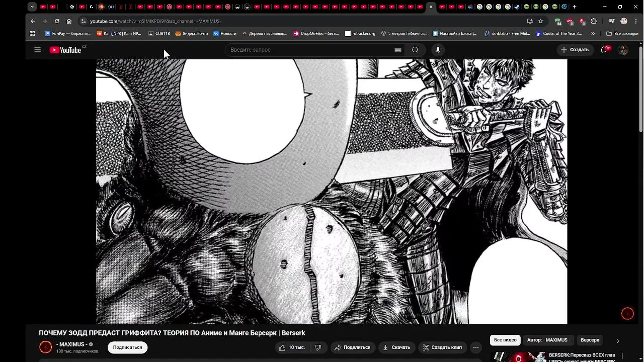Image resolution: width=644 pixels, height=362 pixels.
Task: Open more actions three-dot menu under video
Action: (x=476, y=347)
